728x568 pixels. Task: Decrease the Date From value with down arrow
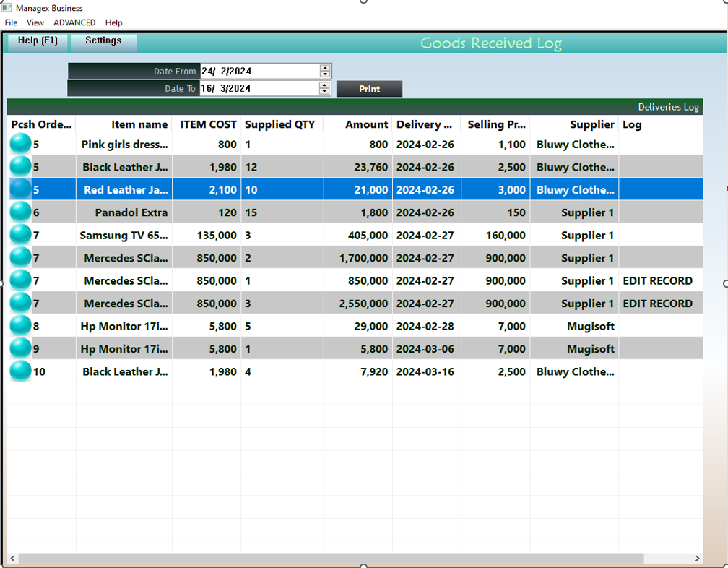325,74
